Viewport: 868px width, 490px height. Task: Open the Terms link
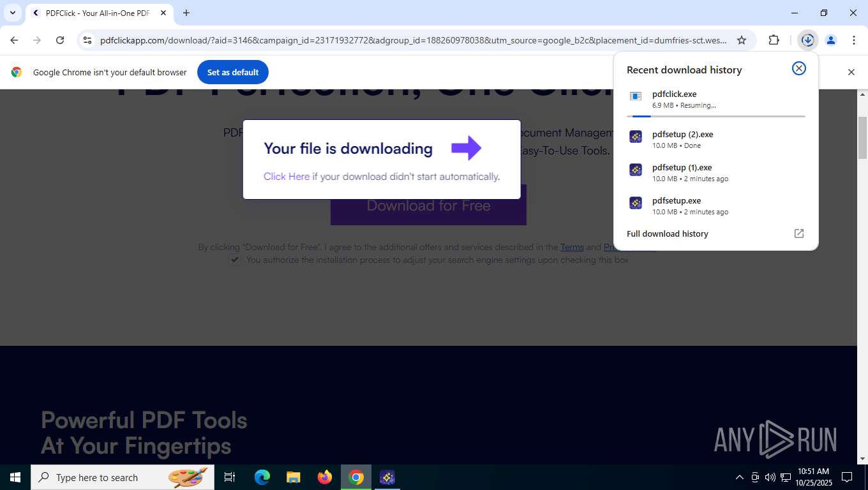(572, 247)
